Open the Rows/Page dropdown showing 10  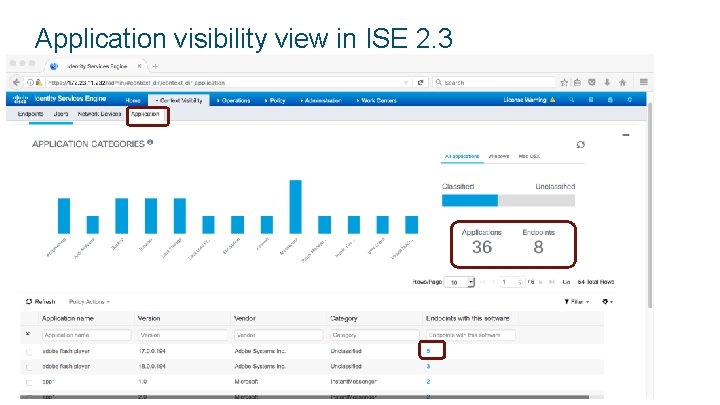coord(461,282)
